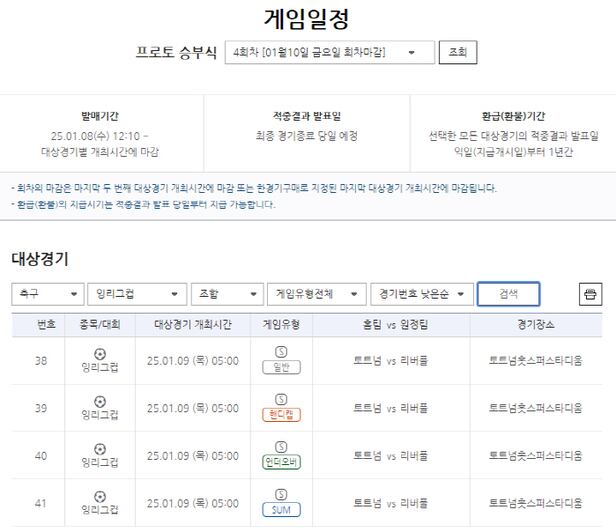This screenshot has width=616, height=532.
Task: Click the soccer ball icon in row 39
Action: pos(99,401)
